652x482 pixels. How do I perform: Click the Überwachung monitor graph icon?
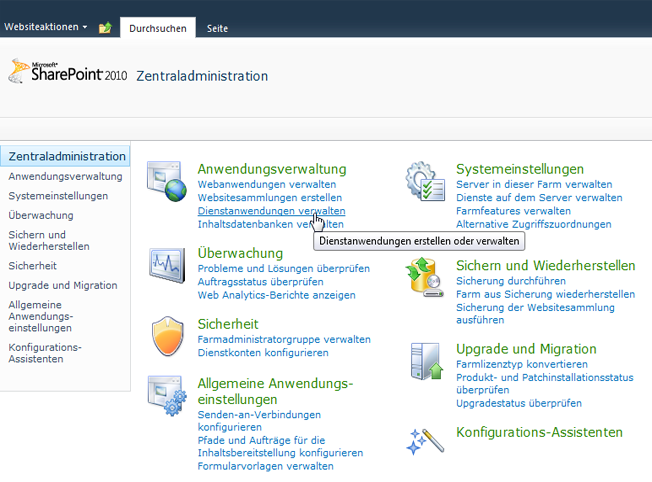(167, 265)
